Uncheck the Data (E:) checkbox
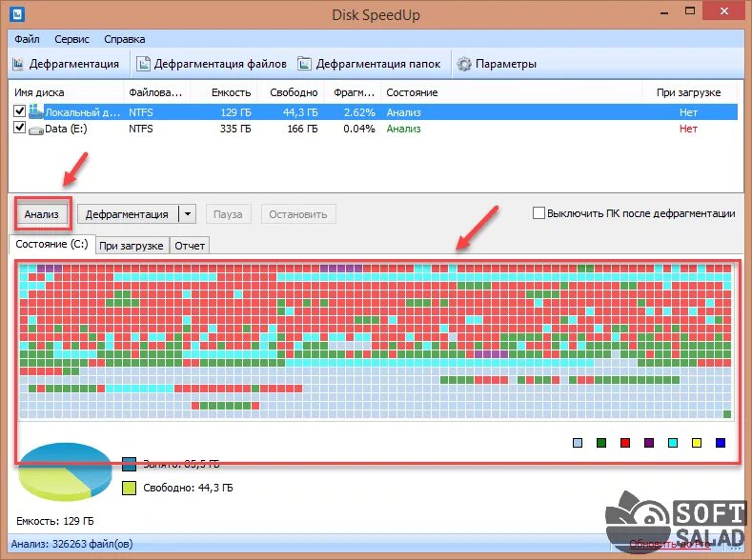 tap(19, 128)
